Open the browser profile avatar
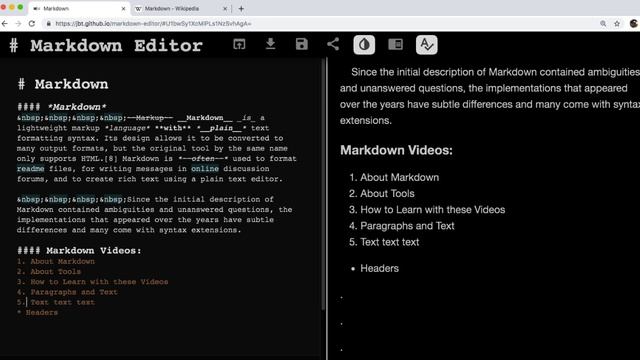Viewport: 640px width, 360px height. 634,24
